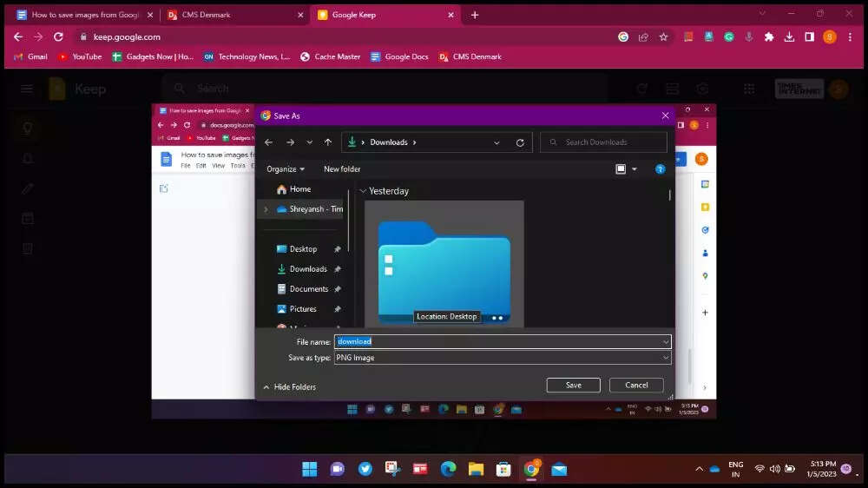The height and width of the screenshot is (488, 868).
Task: Reload the Google Keep page
Action: [58, 37]
